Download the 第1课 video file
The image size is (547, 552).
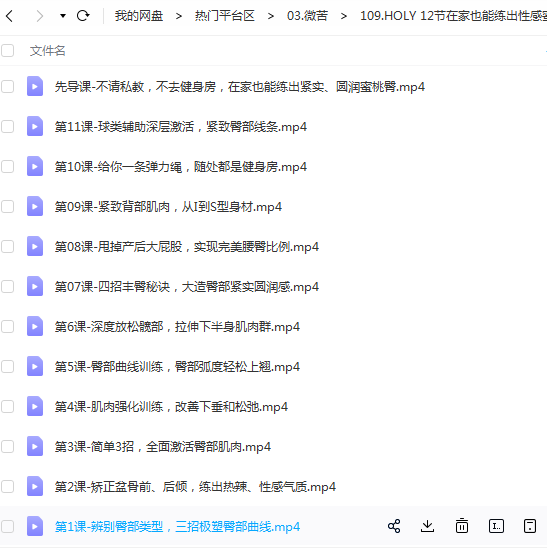click(x=427, y=526)
